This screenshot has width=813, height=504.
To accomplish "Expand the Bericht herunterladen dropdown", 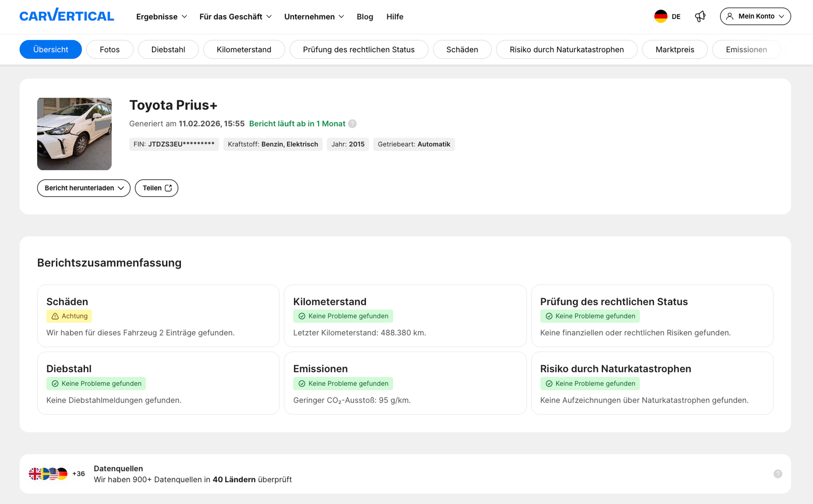I will [x=84, y=188].
